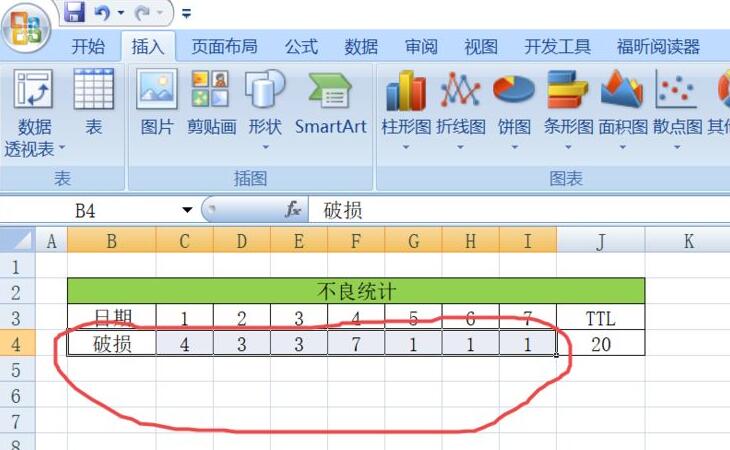Click the select-all corner button
730x450 pixels.
point(18,240)
